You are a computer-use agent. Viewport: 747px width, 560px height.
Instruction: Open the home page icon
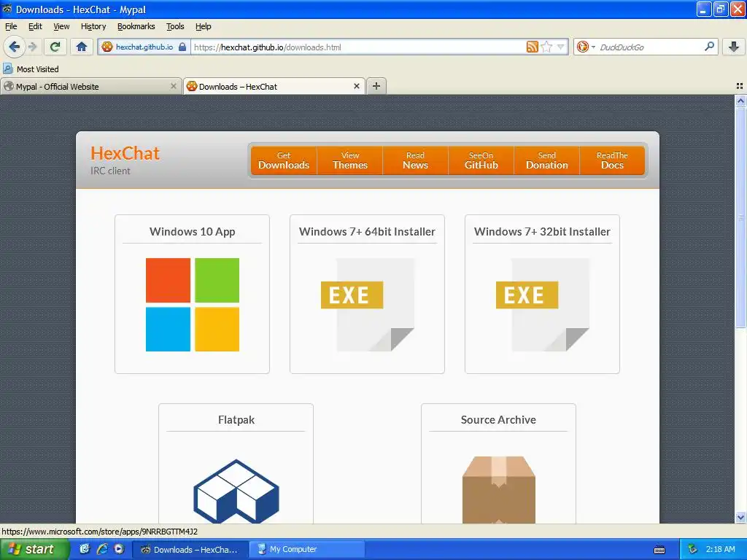click(x=82, y=47)
